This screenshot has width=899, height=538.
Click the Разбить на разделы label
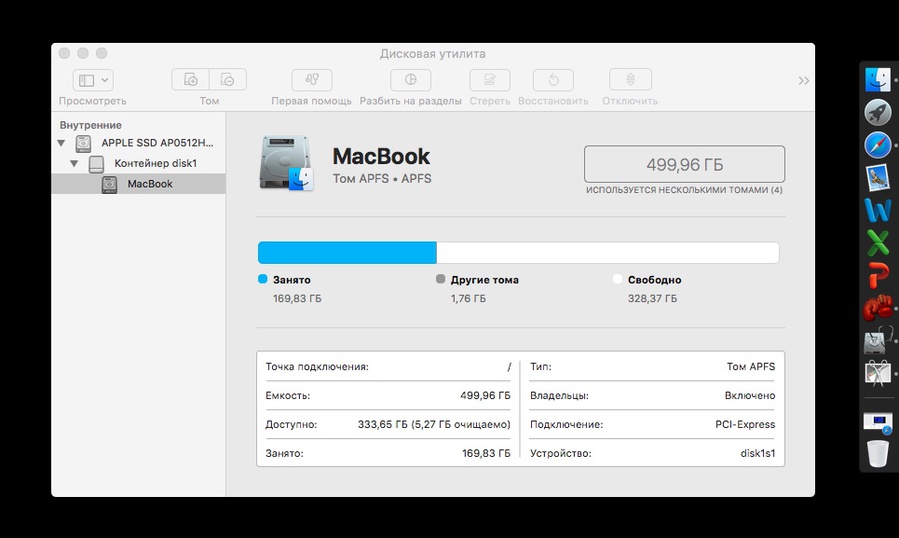[x=411, y=101]
